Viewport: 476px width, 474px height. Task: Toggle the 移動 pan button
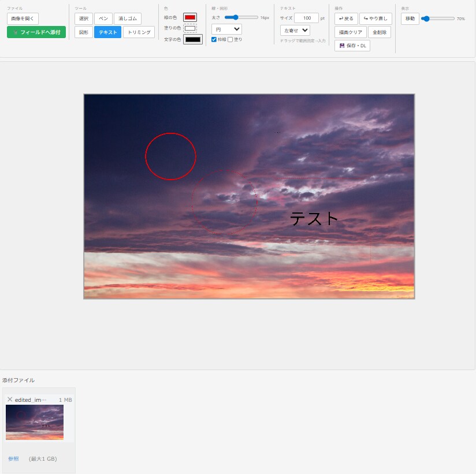click(x=410, y=19)
